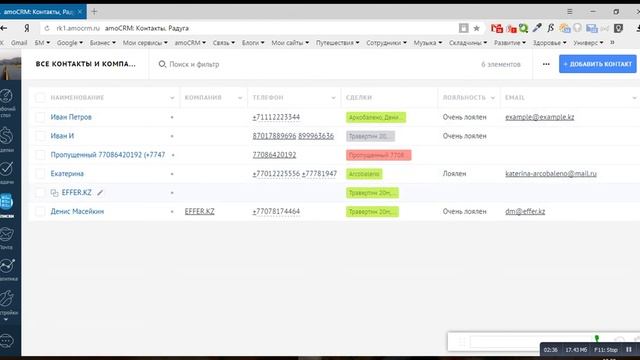Open the Бизнес bookmarks folder dropdown
Viewport: 640px width, 360px height.
click(x=102, y=42)
